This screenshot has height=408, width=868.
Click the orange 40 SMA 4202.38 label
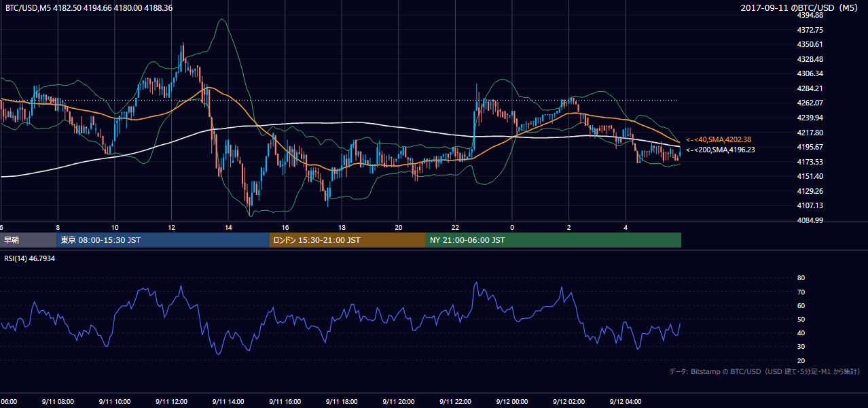pyautogui.click(x=719, y=139)
